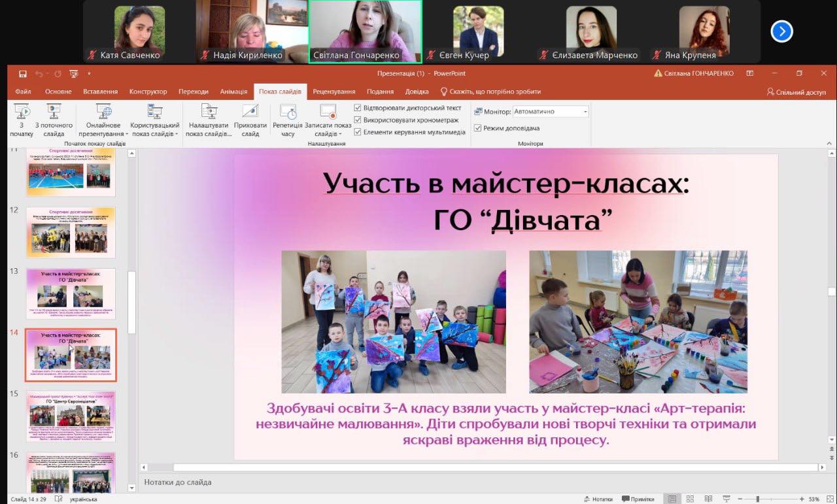Image resolution: width=837 pixels, height=504 pixels.
Task: Switch to Переходи ribbon tab
Action: click(194, 92)
